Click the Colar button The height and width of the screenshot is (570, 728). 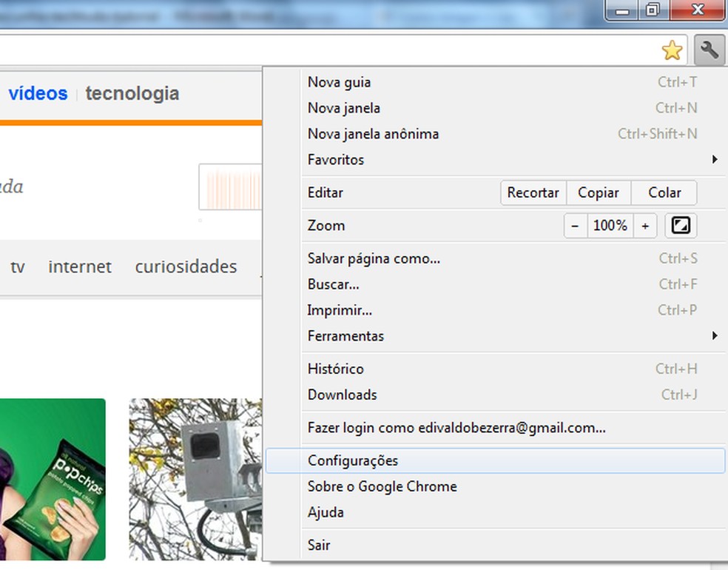663,192
